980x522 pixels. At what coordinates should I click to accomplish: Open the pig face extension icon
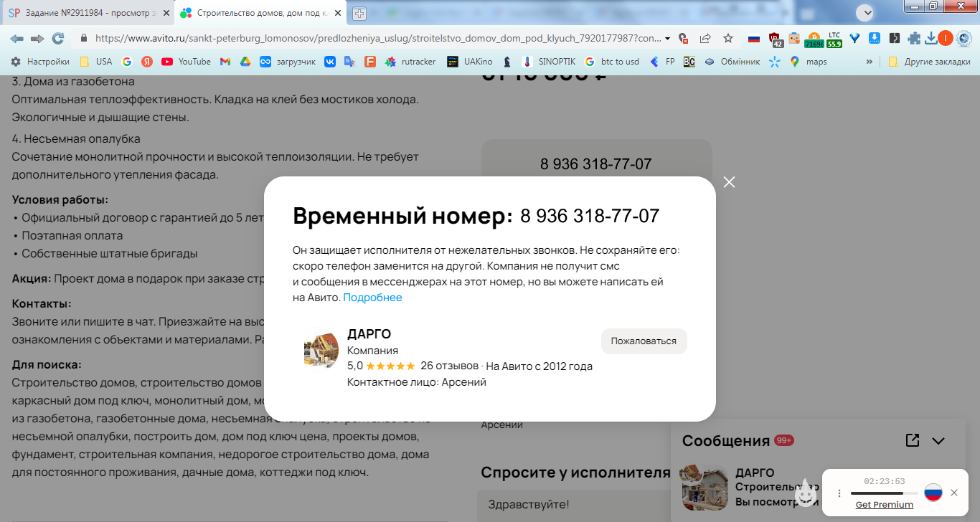click(794, 39)
